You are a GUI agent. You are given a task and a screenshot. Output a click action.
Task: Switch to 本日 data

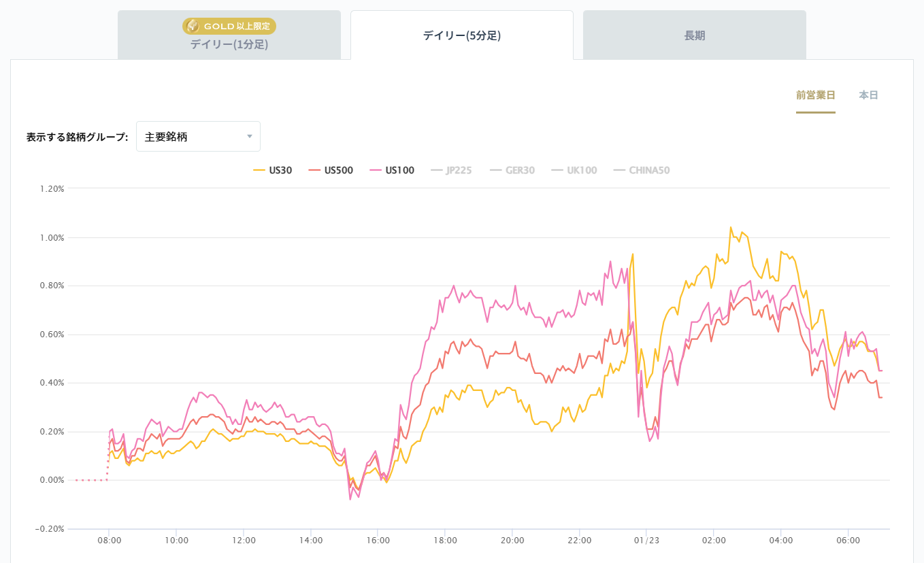[x=869, y=95]
